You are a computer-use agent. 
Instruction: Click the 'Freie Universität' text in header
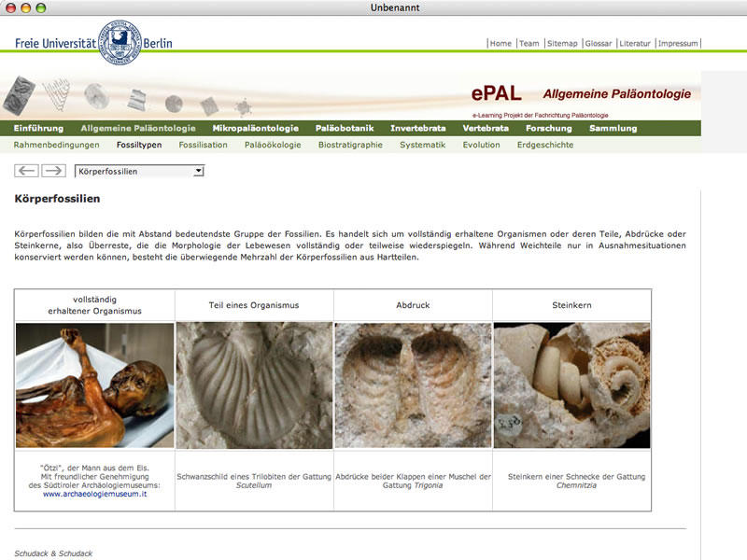point(55,43)
